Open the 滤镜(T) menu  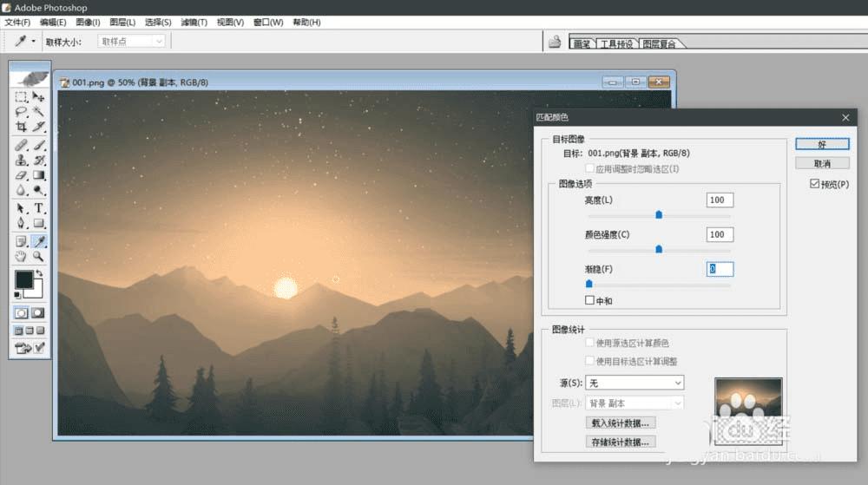click(194, 22)
